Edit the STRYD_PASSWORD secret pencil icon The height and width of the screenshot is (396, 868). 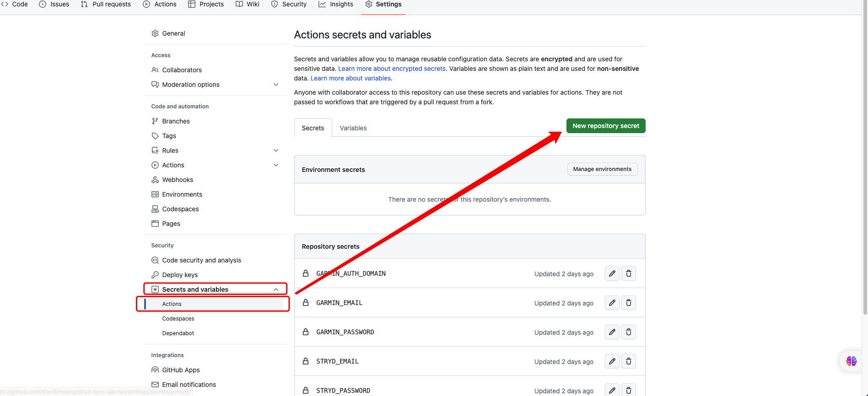coord(612,390)
